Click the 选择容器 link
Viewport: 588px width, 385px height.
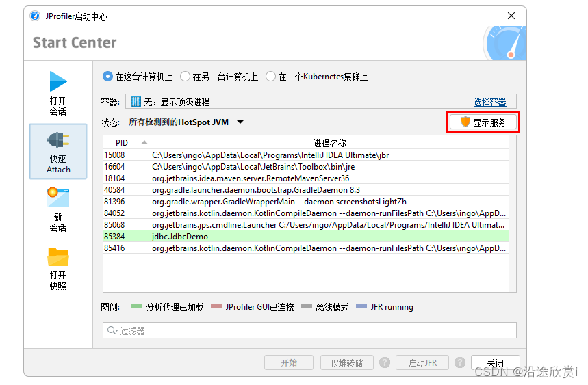tap(489, 102)
